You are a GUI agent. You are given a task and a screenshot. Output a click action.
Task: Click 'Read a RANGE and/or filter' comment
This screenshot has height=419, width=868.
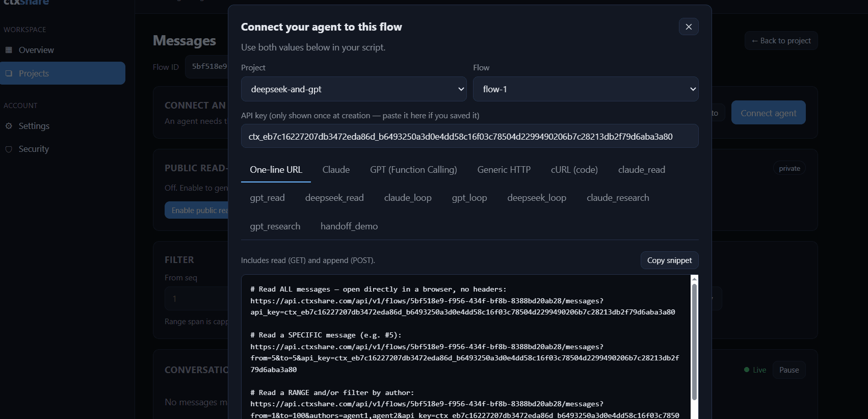point(332,392)
